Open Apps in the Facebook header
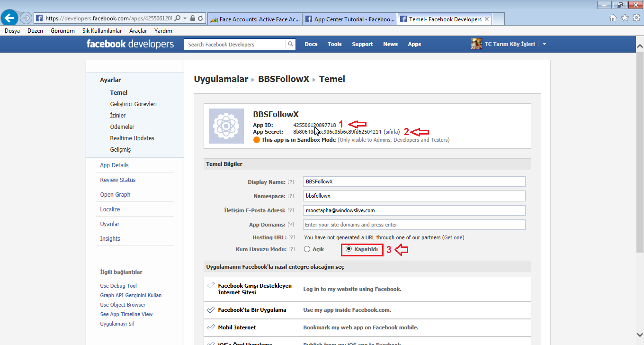 (x=414, y=44)
